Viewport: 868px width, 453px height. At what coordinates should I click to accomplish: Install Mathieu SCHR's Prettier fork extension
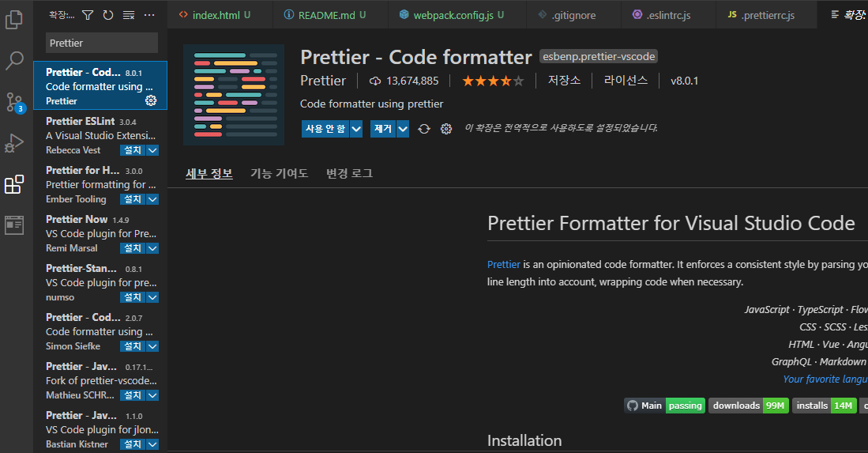133,395
